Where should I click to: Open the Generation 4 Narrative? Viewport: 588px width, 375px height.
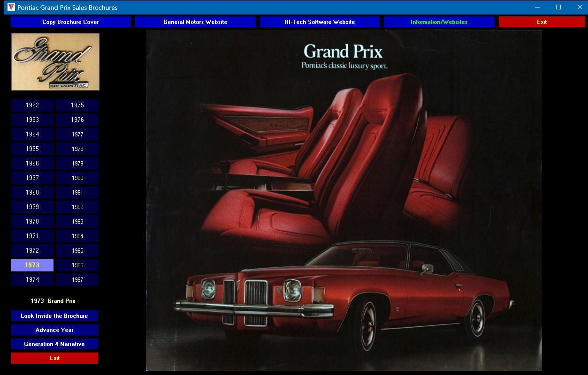coord(54,344)
